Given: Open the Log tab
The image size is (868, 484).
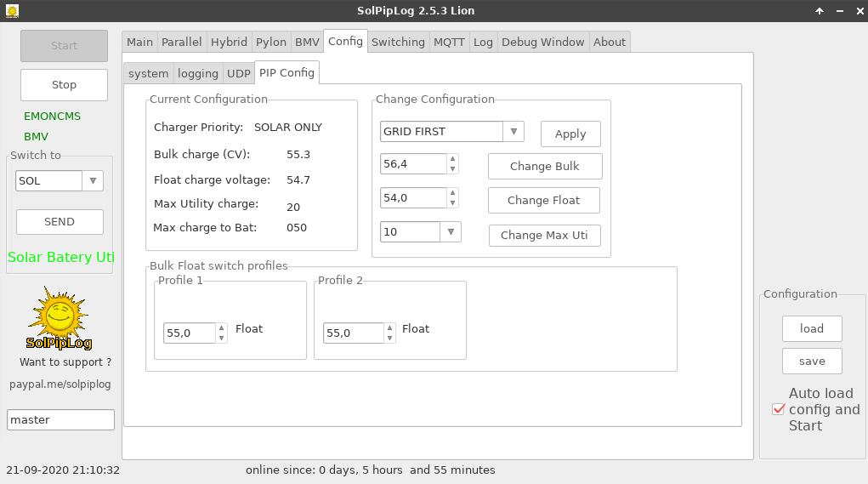Looking at the screenshot, I should (483, 42).
